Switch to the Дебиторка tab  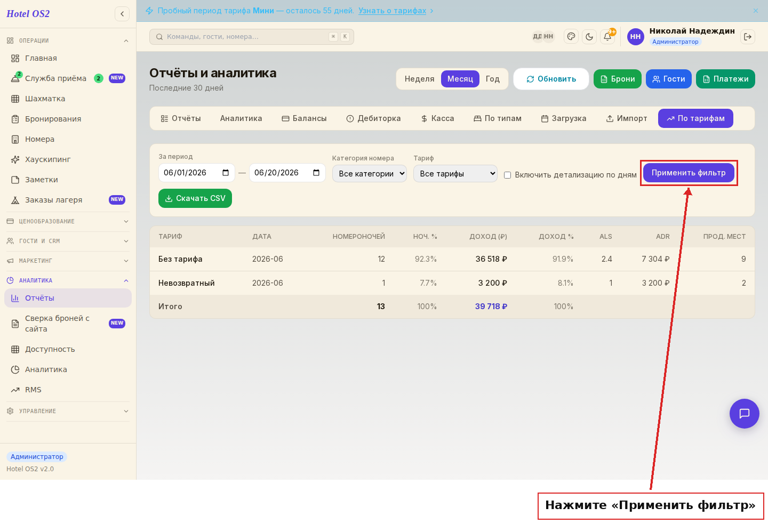(x=373, y=118)
